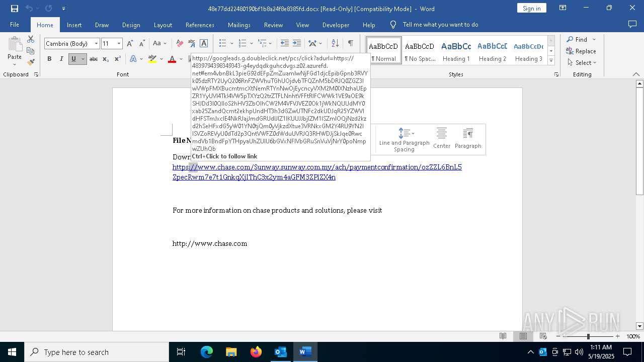
Task: Apply strikethrough formatting
Action: (x=93, y=59)
